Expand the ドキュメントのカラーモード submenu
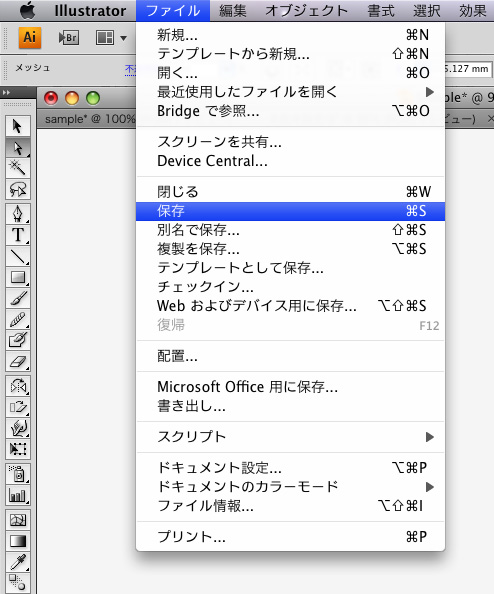494x594 pixels. [x=290, y=486]
